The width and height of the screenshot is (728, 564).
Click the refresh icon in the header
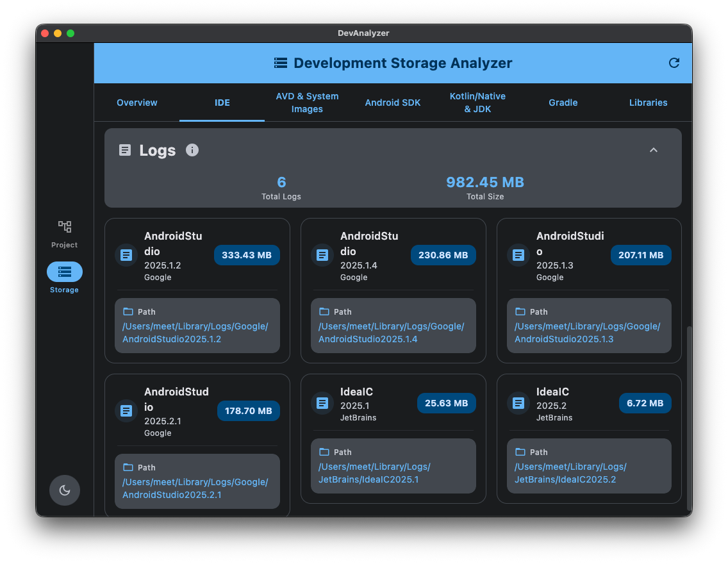674,63
